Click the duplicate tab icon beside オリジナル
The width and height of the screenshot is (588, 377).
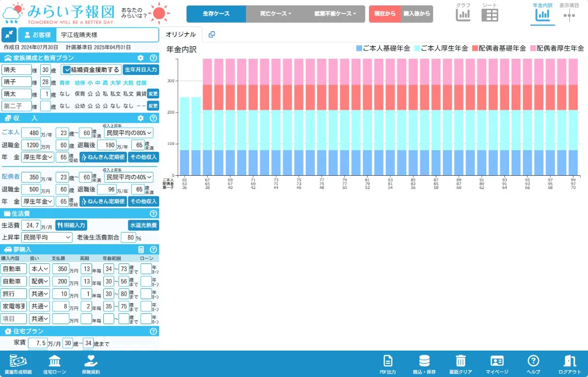tap(212, 35)
